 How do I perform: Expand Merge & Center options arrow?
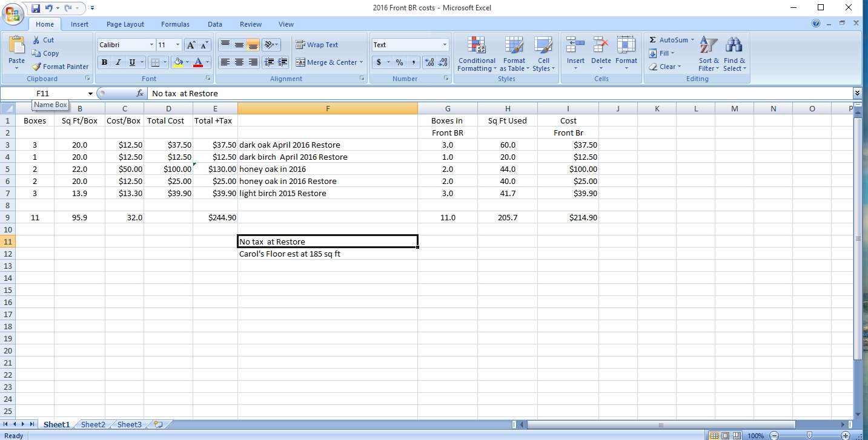click(361, 62)
